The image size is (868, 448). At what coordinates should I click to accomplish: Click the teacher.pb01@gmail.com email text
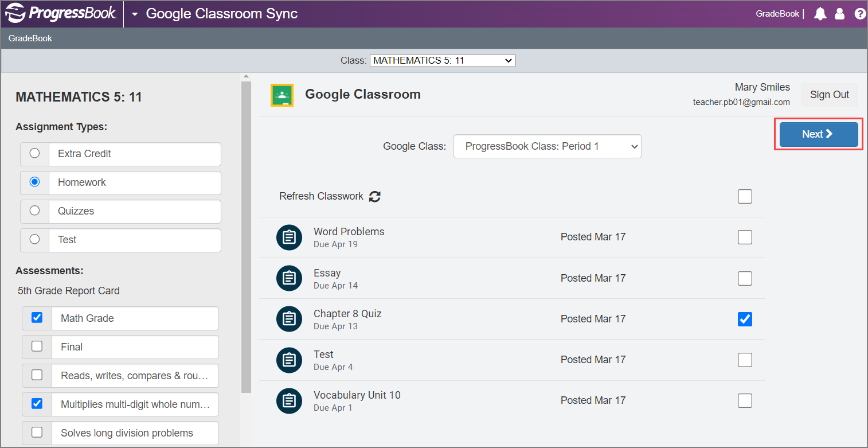click(741, 102)
